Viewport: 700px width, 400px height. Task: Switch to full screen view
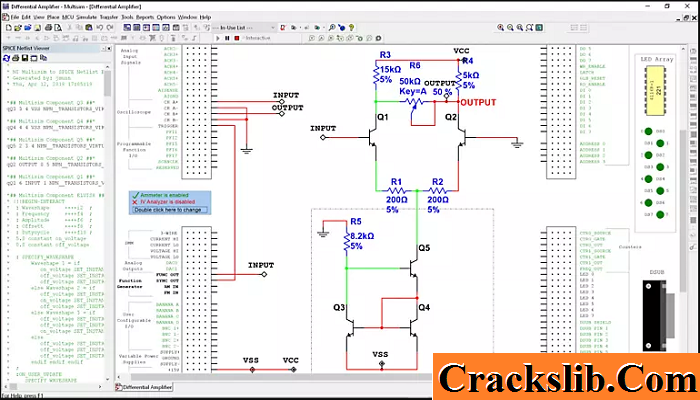[x=539, y=28]
